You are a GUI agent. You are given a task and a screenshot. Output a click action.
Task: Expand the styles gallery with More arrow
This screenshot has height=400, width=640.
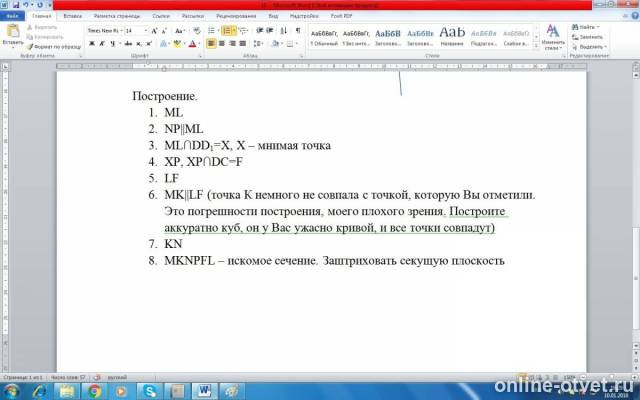pyautogui.click(x=536, y=46)
